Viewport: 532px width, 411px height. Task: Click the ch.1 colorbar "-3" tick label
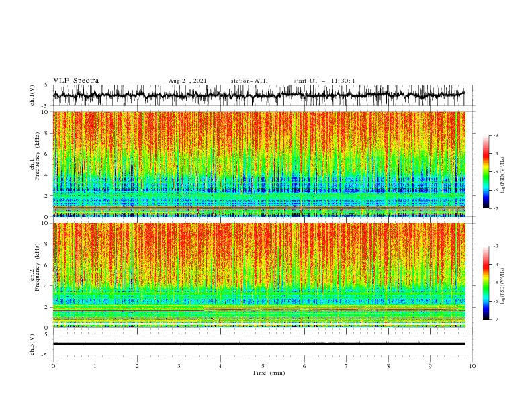[496, 135]
